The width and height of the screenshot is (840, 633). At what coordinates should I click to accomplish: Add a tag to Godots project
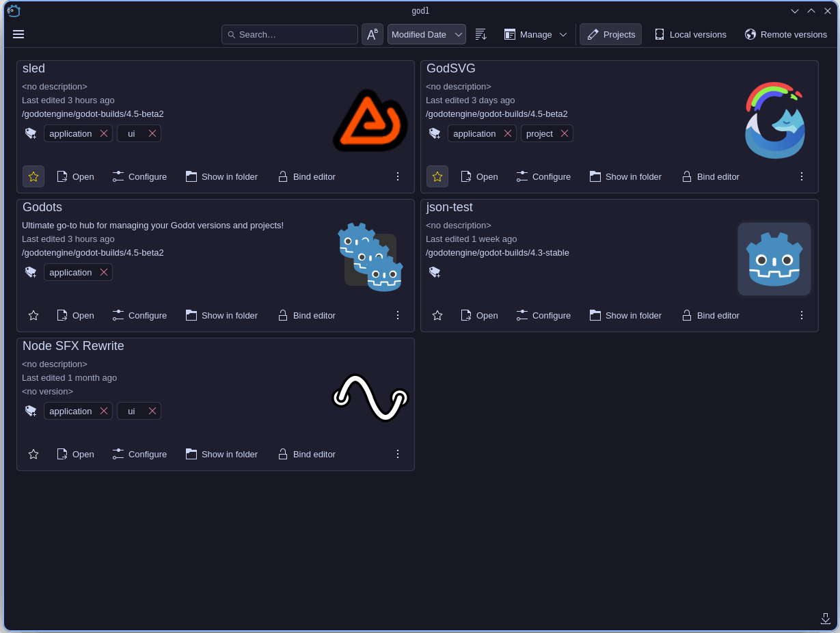coord(31,272)
